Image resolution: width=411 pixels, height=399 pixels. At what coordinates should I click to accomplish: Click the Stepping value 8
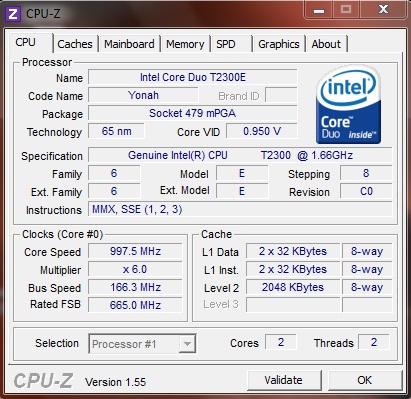[x=366, y=173]
